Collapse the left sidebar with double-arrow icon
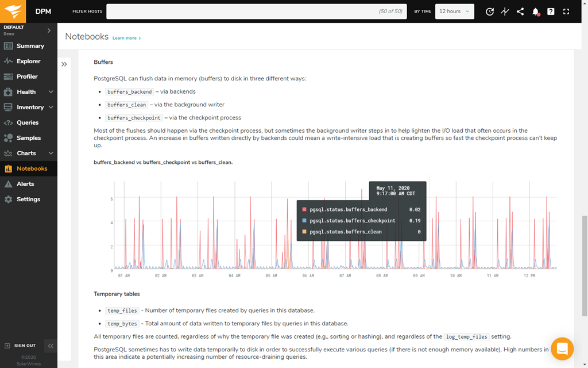This screenshot has width=588, height=368. (51, 346)
